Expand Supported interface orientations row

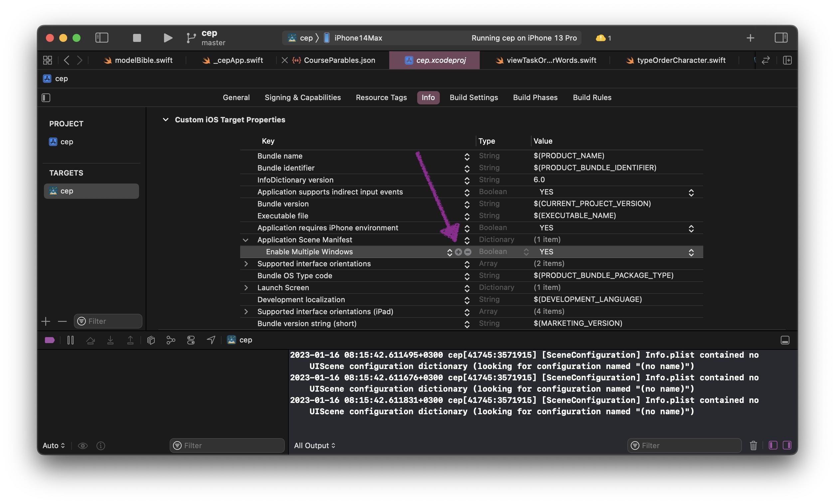[246, 264]
